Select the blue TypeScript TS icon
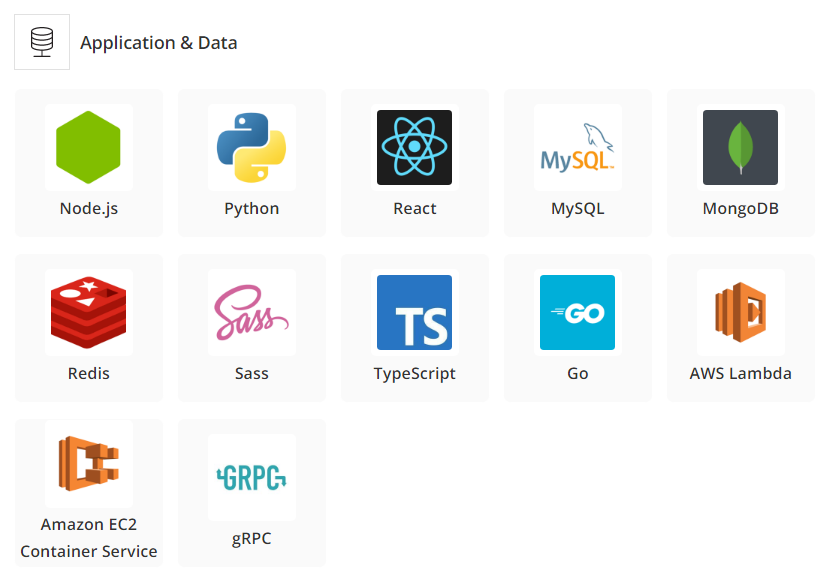Image resolution: width=830 pixels, height=580 pixels. click(414, 312)
